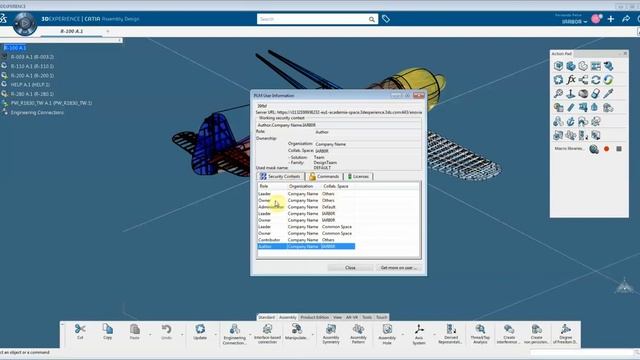Select PW_R1830_TW A.1 in the tree
The image size is (640, 360).
coord(51,103)
